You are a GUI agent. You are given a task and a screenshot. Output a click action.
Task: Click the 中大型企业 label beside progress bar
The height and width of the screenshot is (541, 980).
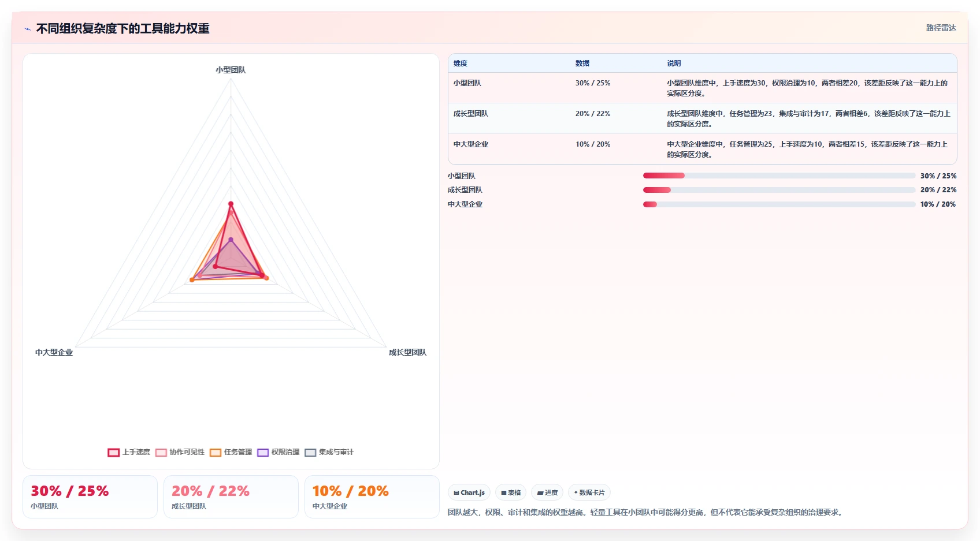point(465,204)
